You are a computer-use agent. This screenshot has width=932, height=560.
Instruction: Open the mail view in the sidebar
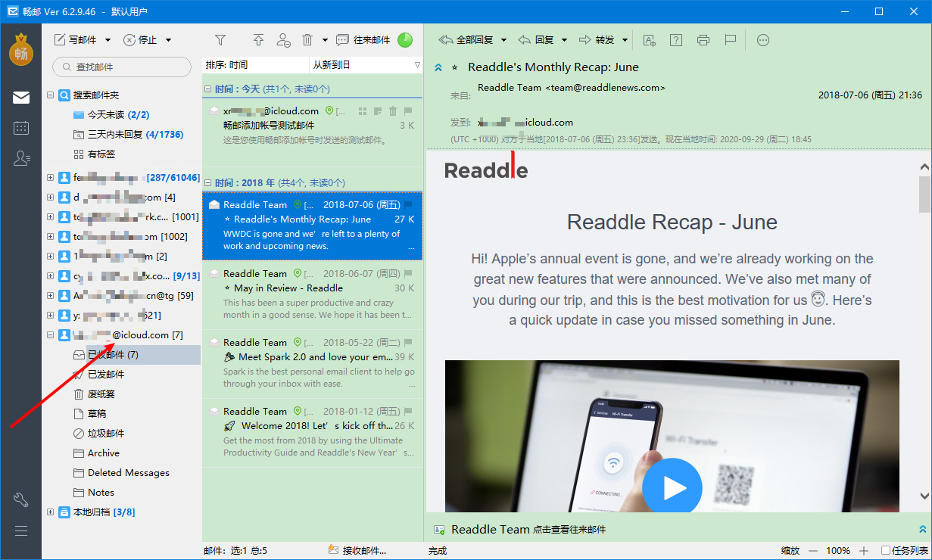pos(21,97)
